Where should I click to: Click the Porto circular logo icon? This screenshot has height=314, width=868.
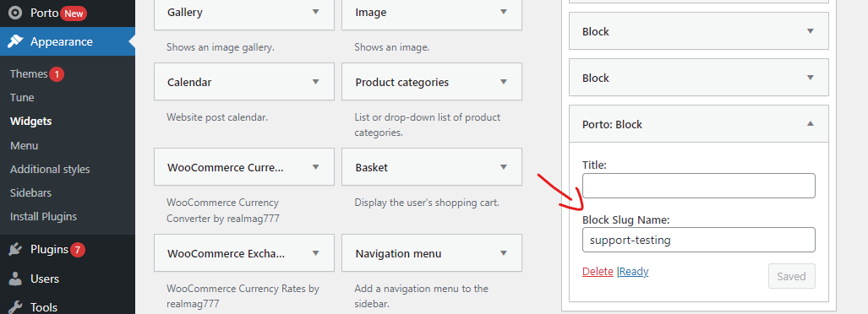point(15,13)
